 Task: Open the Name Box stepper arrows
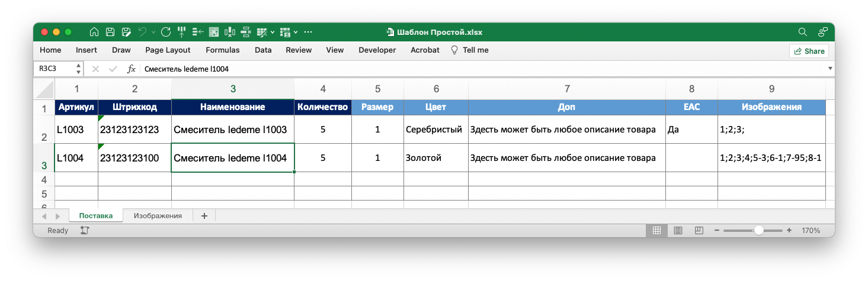tap(79, 69)
